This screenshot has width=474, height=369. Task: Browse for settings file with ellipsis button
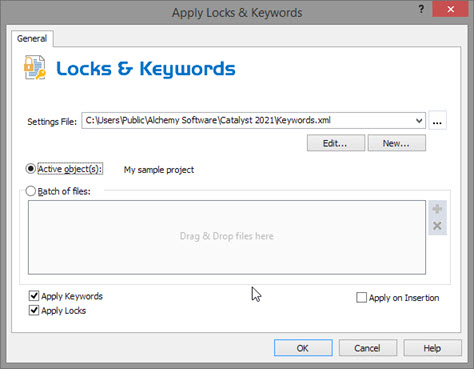[437, 120]
